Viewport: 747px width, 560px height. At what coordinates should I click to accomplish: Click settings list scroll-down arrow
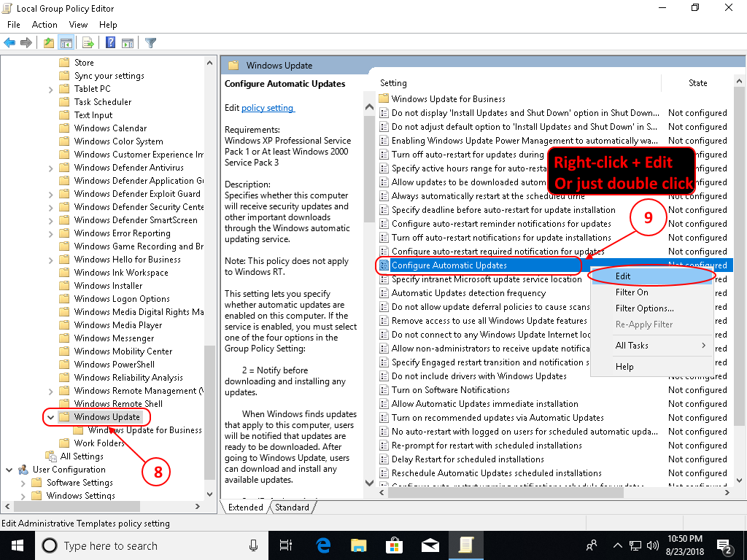pos(740,481)
